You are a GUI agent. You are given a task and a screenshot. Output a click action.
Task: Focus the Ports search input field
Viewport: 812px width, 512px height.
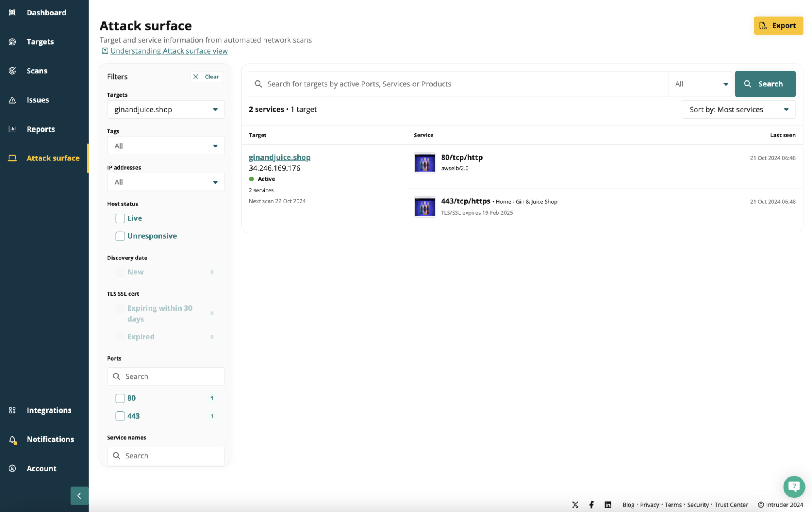pyautogui.click(x=171, y=376)
